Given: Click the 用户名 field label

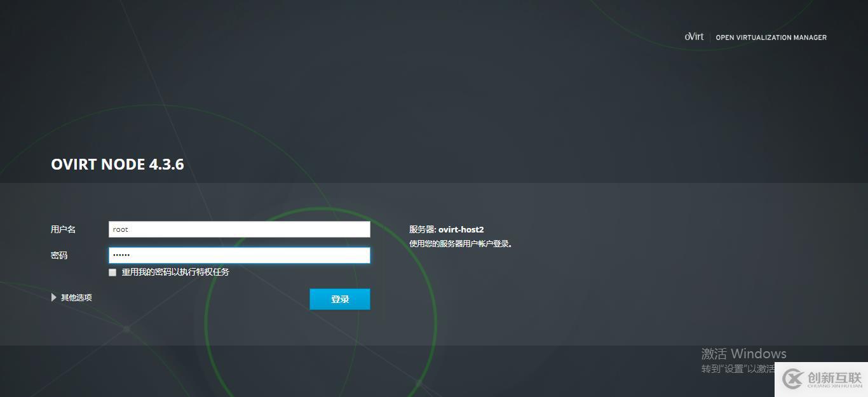Looking at the screenshot, I should click(x=64, y=229).
